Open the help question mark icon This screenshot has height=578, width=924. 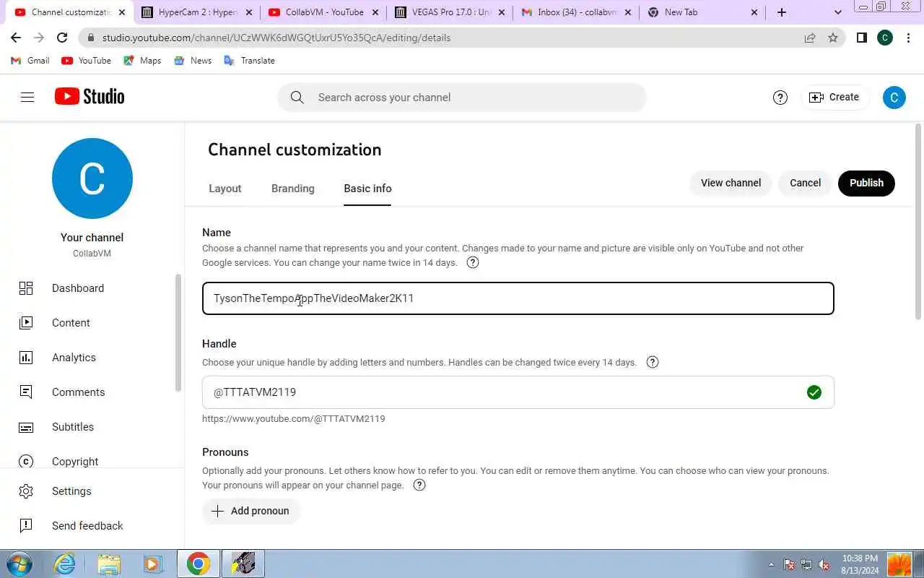(x=780, y=98)
